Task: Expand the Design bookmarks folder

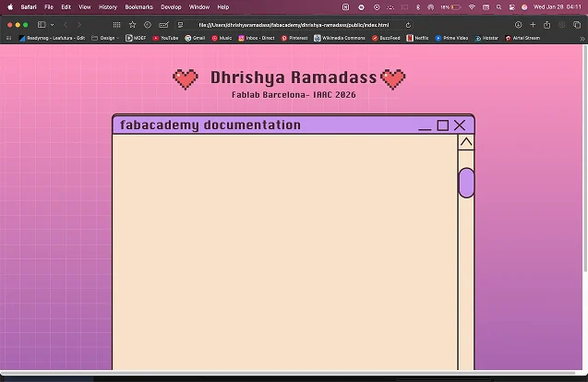Action: (x=105, y=38)
